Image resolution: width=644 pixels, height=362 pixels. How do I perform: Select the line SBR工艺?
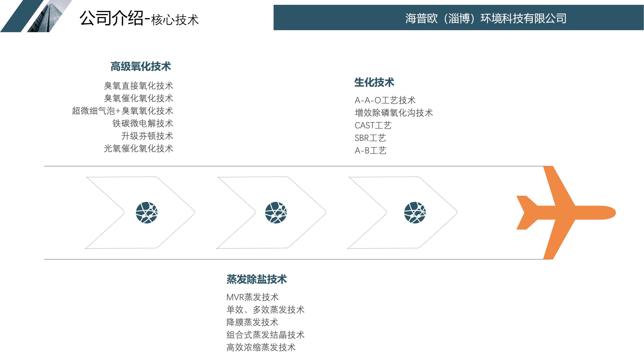[370, 138]
